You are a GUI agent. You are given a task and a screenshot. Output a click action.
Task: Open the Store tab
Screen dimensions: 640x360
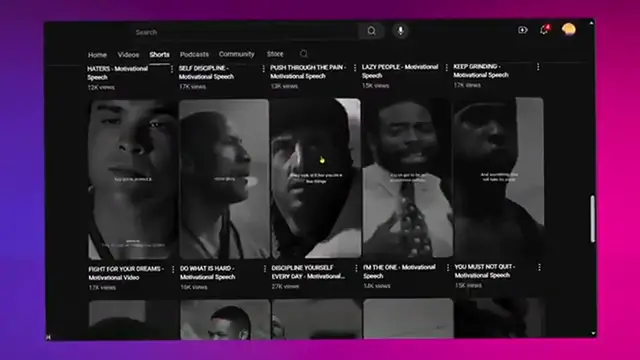[275, 54]
